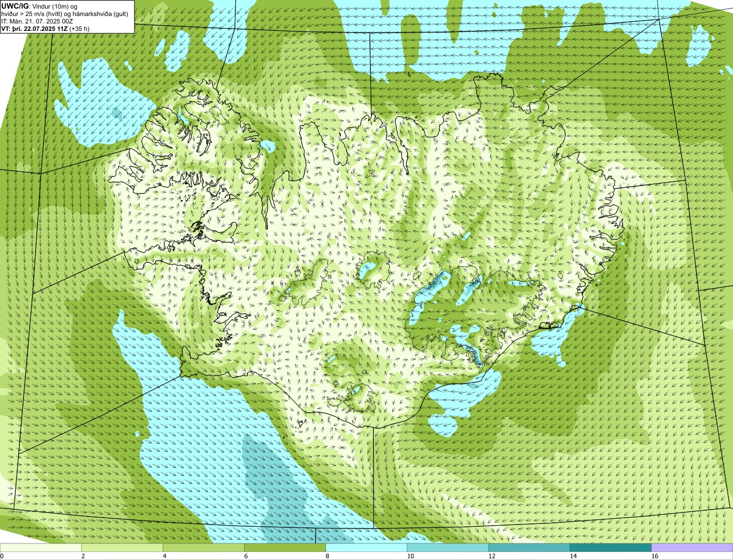Click the 14–16 m/s dark teal legend swatch
The width and height of the screenshot is (733, 560).
(610, 547)
